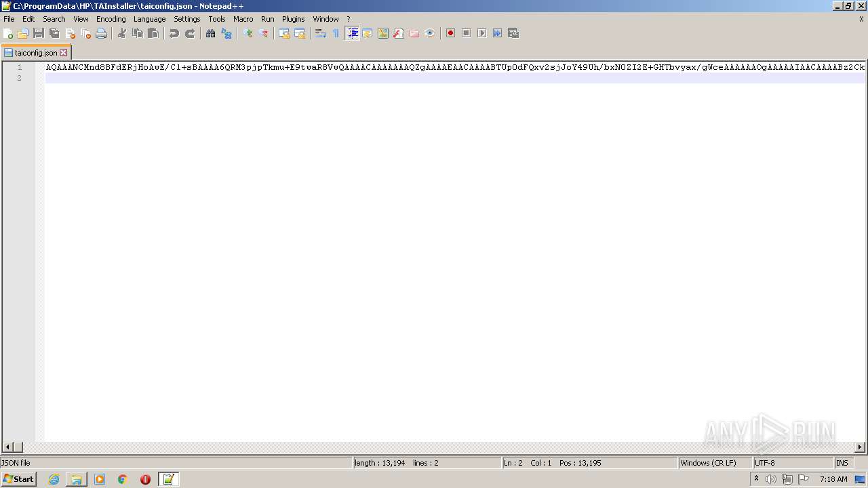Open the Document Map toolbar icon
868x488 pixels.
pyautogui.click(x=383, y=33)
